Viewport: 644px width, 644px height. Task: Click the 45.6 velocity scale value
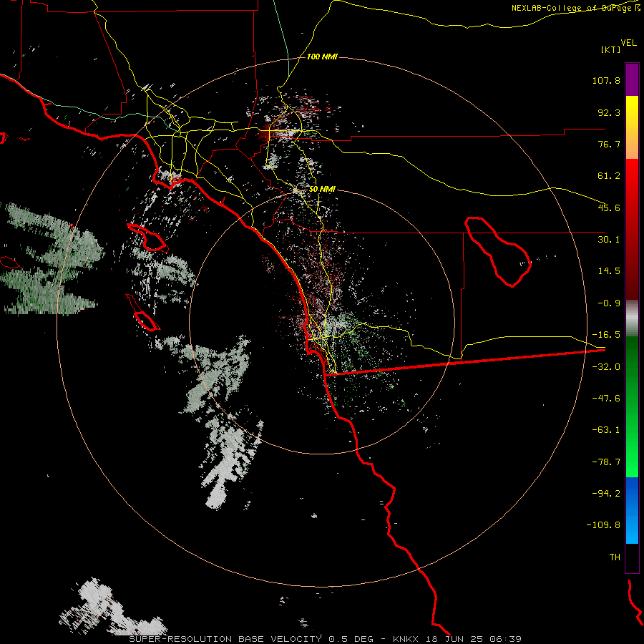pyautogui.click(x=609, y=208)
